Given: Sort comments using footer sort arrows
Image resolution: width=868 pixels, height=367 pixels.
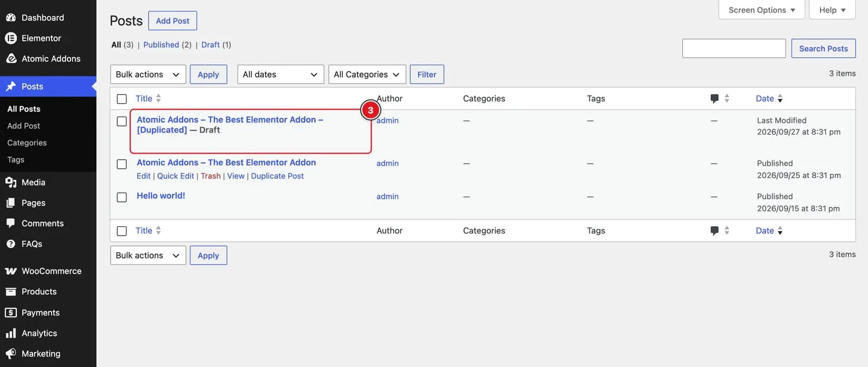Looking at the screenshot, I should pyautogui.click(x=727, y=230).
